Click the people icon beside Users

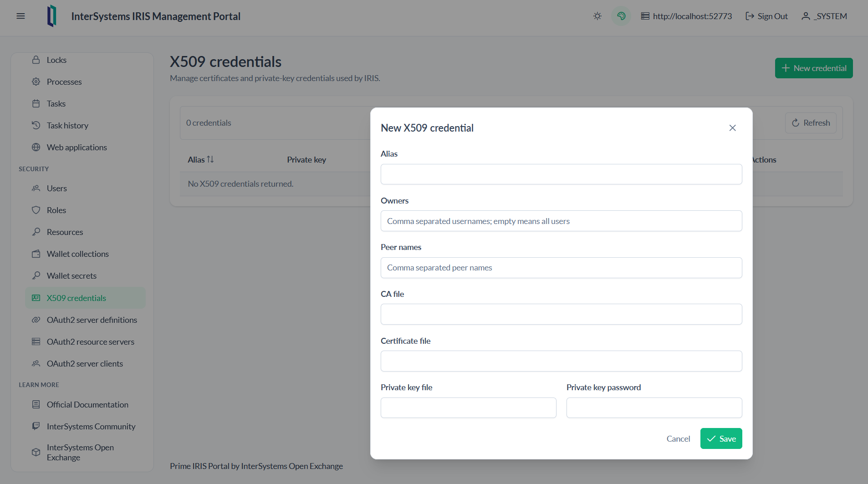[x=36, y=188]
